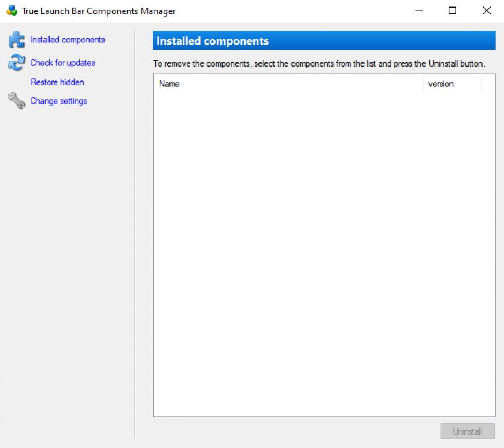The width and height of the screenshot is (504, 448).
Task: Click the Change settings wrench icon
Action: tap(17, 101)
